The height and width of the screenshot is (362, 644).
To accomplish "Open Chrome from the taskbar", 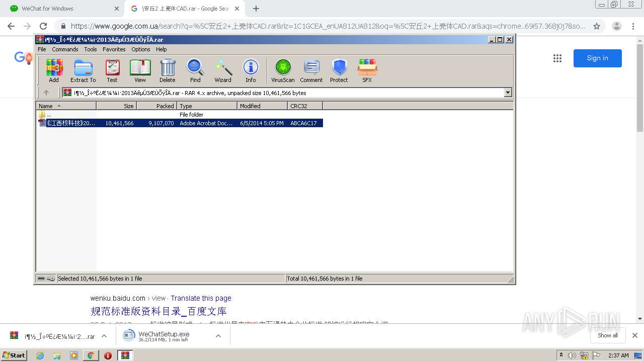I will click(91, 355).
